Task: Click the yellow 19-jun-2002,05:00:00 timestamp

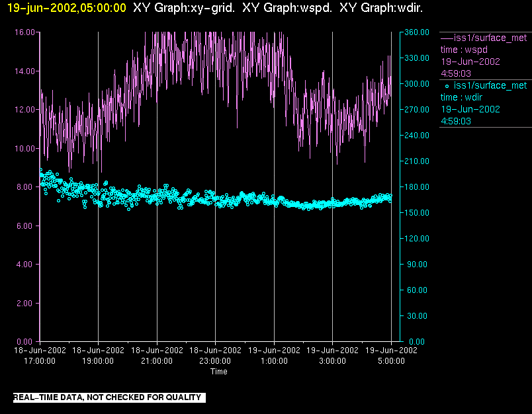Action: tap(63, 8)
